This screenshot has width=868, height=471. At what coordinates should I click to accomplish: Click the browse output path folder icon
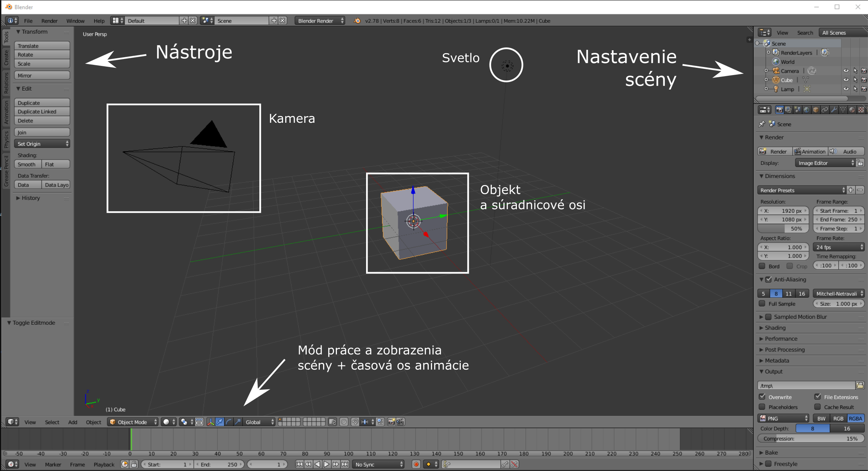click(860, 385)
